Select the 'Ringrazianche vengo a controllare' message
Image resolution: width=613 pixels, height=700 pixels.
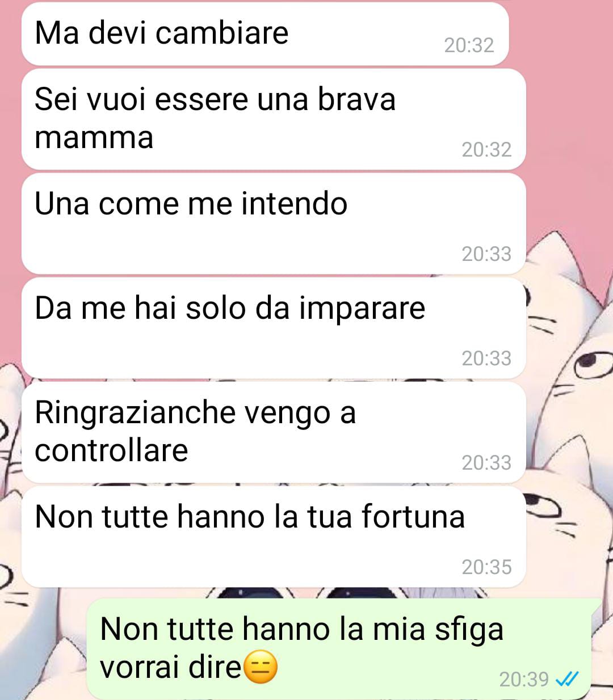click(274, 432)
